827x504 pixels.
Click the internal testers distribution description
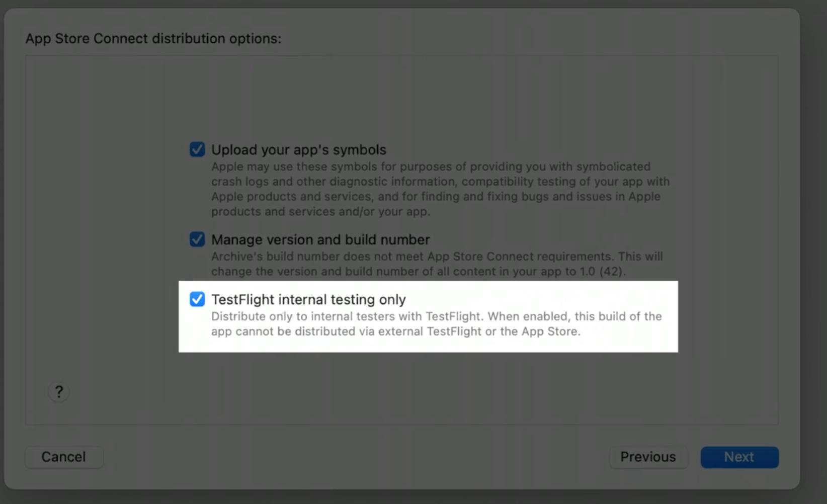point(436,324)
